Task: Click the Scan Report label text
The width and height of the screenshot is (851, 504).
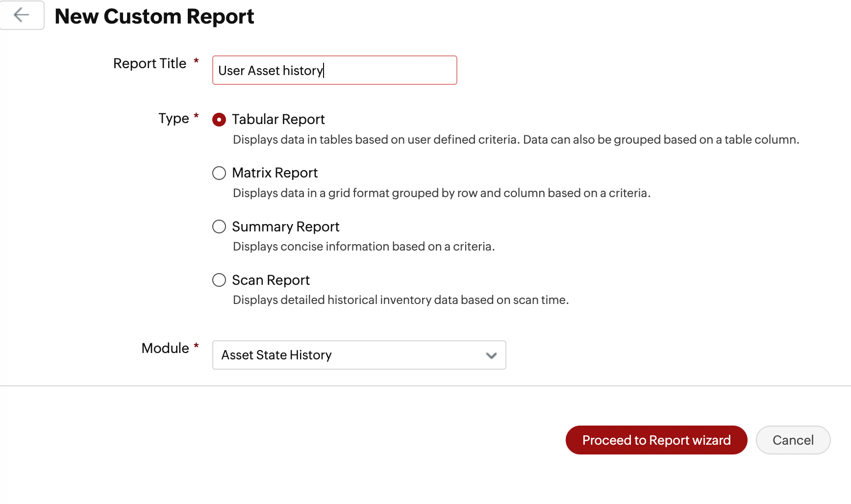Action: pyautogui.click(x=271, y=280)
